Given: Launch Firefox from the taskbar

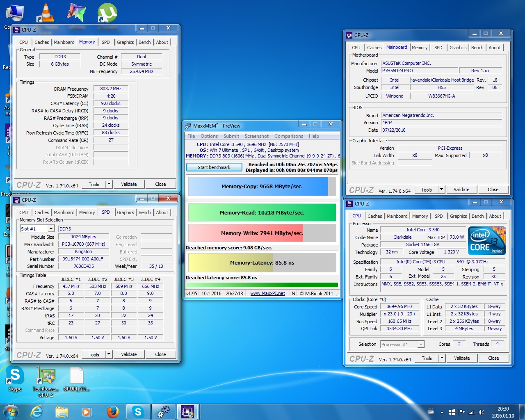Looking at the screenshot, I should 112,412.
